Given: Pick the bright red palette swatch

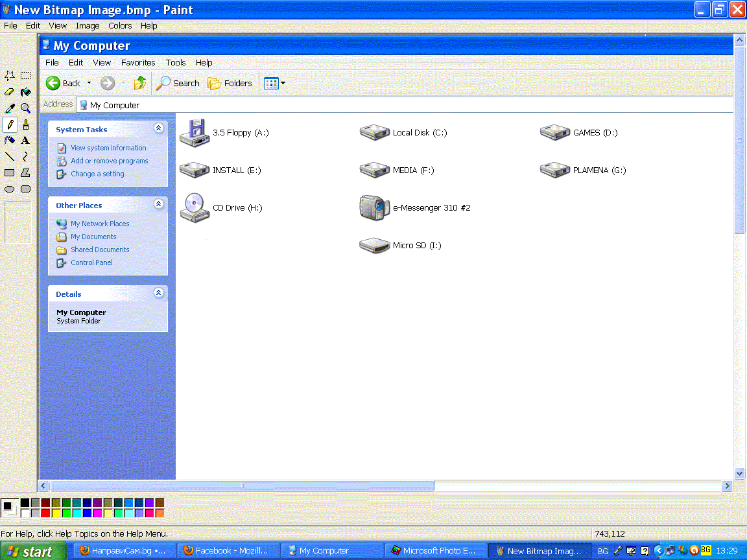Looking at the screenshot, I should tap(45, 513).
